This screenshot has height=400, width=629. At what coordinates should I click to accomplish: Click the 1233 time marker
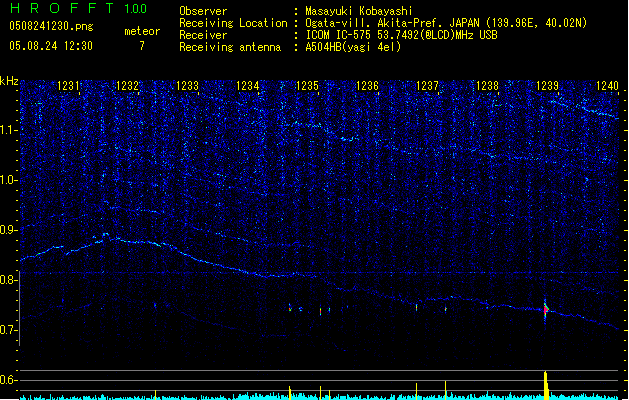[x=188, y=86]
